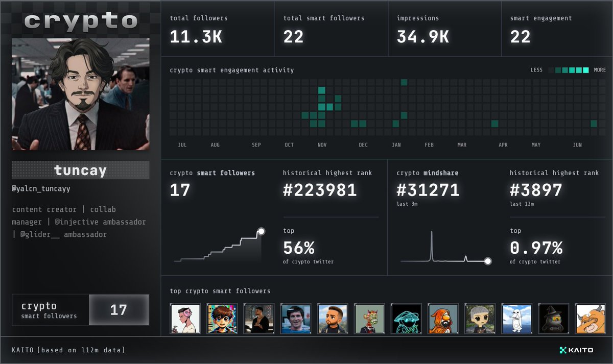Click the FEB month label on heatmap
Image resolution: width=613 pixels, height=364 pixels.
(x=429, y=145)
